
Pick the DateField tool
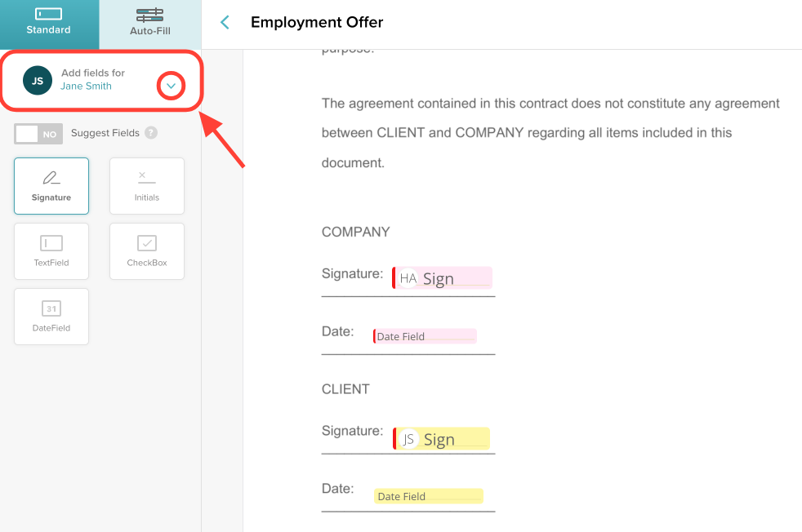pyautogui.click(x=51, y=317)
